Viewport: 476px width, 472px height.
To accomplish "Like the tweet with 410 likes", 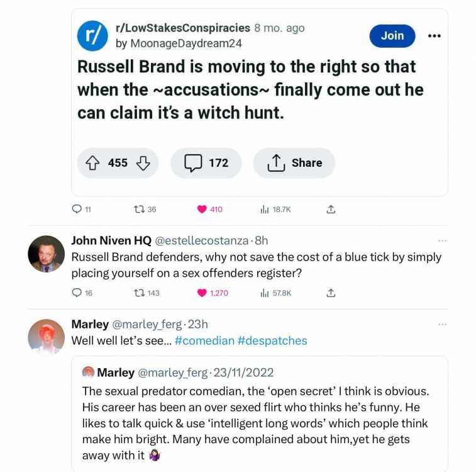I will click(202, 210).
